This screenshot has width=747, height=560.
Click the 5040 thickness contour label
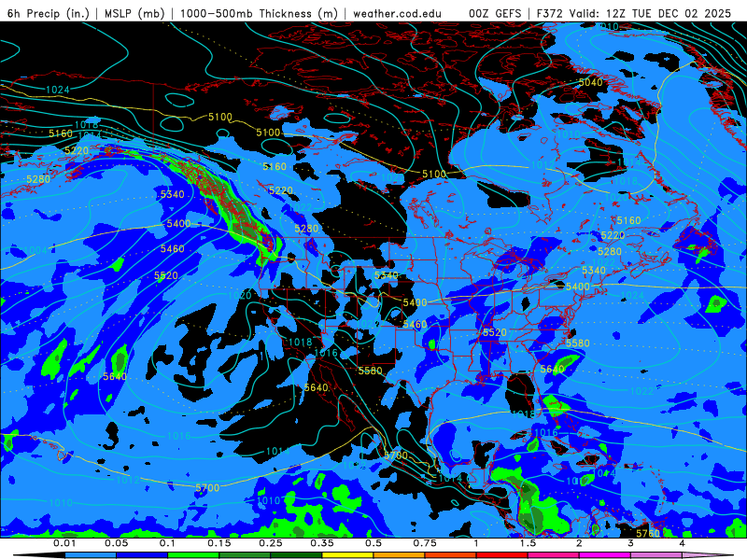[591, 82]
